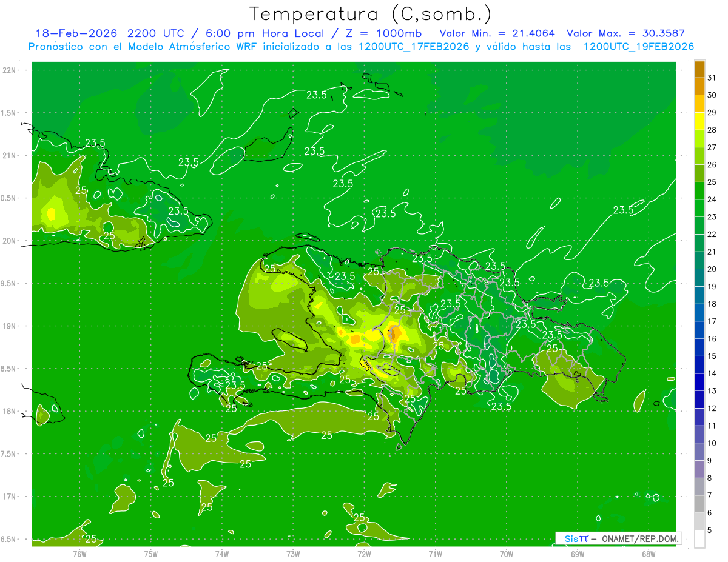Click the "Valor Max. = 30.3587" readout
This screenshot has width=728, height=562.
pyautogui.click(x=625, y=33)
